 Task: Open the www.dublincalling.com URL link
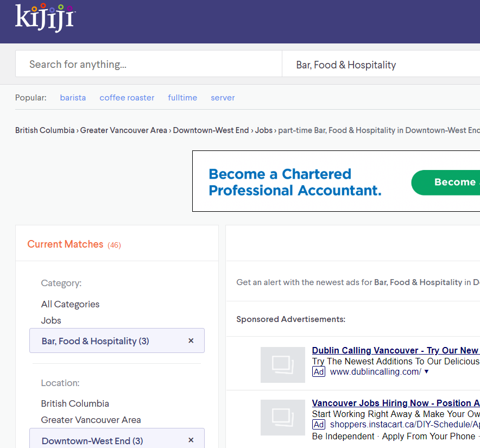point(376,372)
